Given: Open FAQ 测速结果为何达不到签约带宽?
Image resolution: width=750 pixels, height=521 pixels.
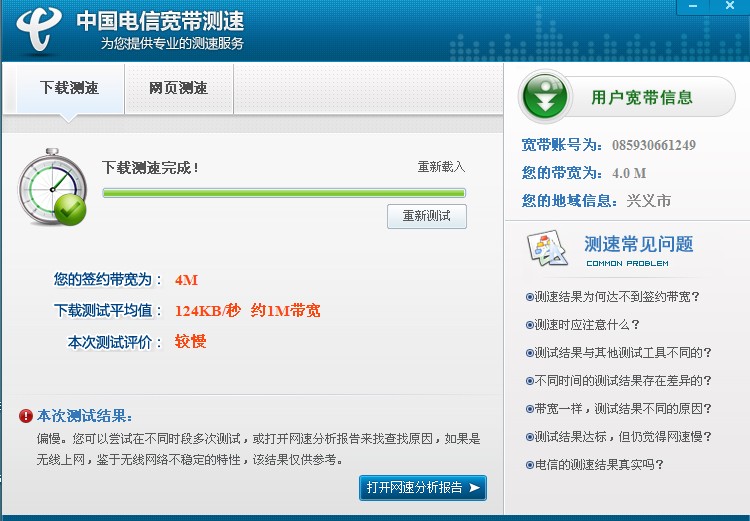Looking at the screenshot, I should tap(612, 297).
